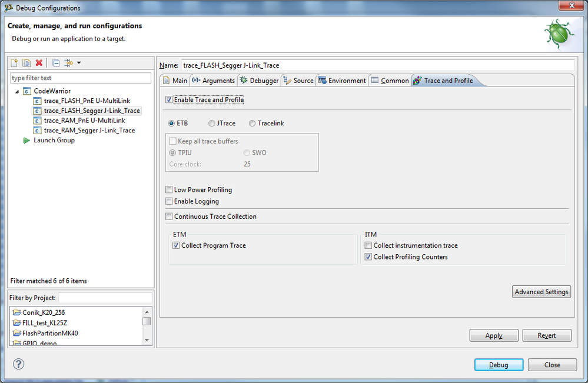Select the ETB radio button
Viewport: 588px width, 383px height.
tap(171, 124)
